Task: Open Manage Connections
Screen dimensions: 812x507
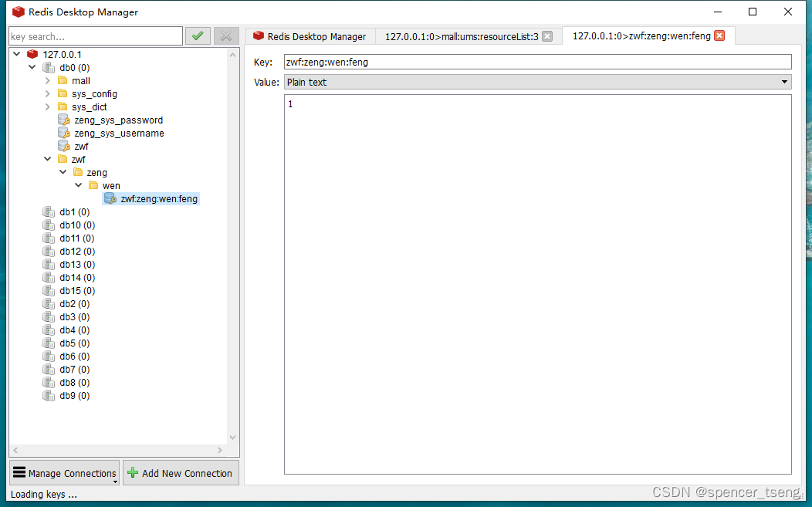Action: tap(65, 473)
